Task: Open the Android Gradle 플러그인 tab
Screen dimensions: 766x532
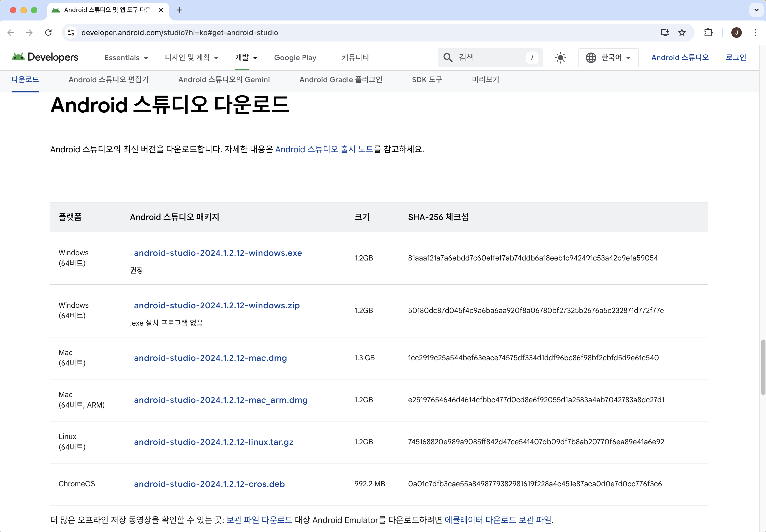Action: [x=340, y=80]
